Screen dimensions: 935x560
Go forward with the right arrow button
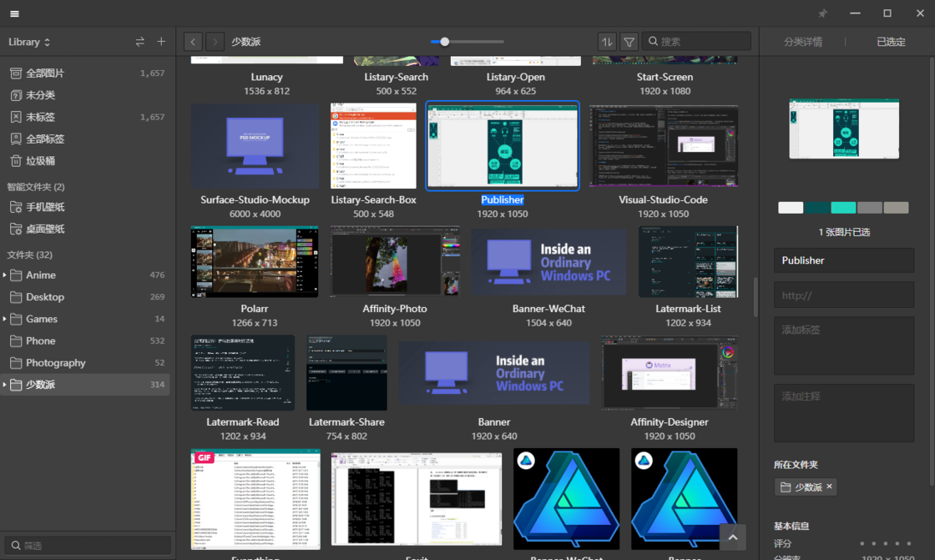(215, 42)
